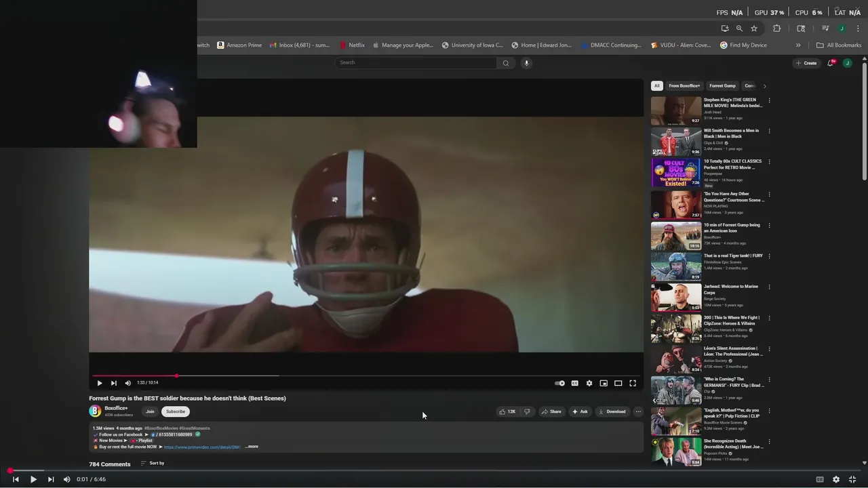The image size is (868, 488).
Task: Skip to next in outer player
Action: coord(51,479)
